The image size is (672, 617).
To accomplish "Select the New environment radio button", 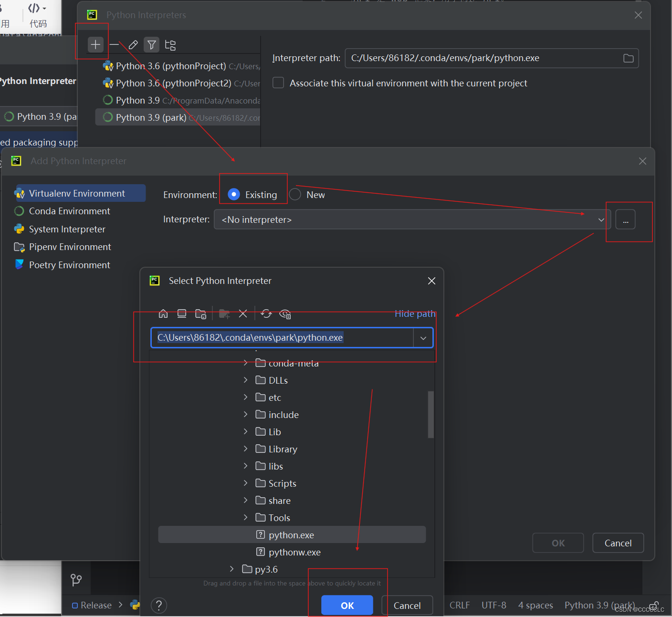I will 294,194.
